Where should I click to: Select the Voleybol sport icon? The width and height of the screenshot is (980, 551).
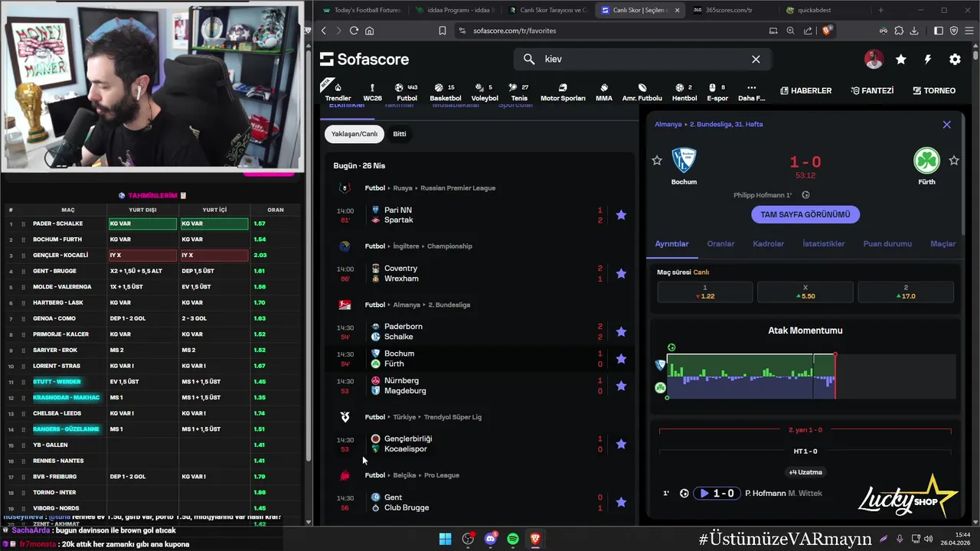(x=484, y=92)
